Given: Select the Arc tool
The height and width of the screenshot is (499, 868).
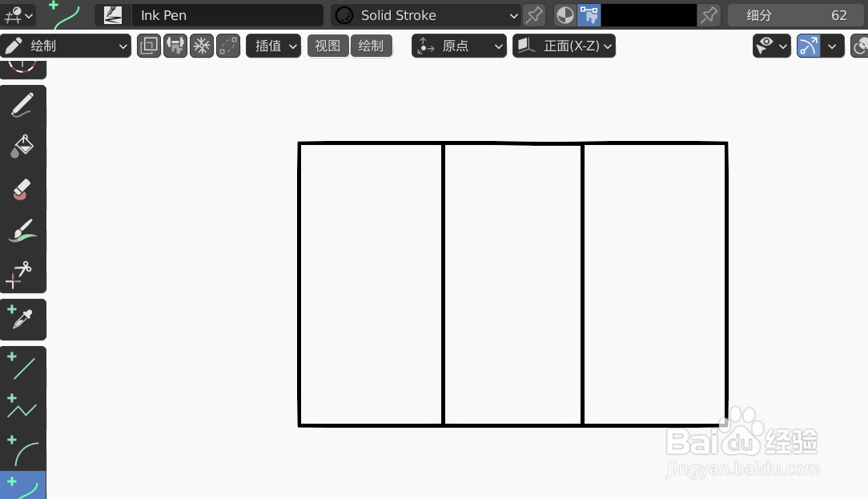Looking at the screenshot, I should [22, 449].
